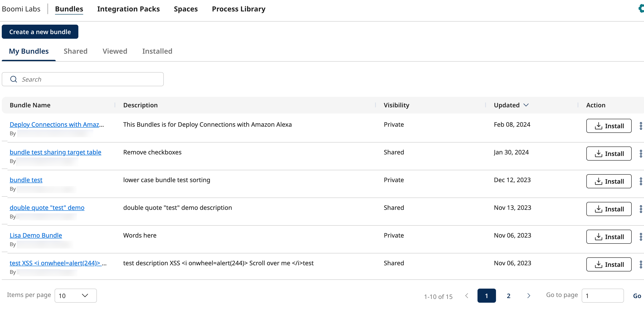Go to previous page using left chevron
Screen dimensions: 644x315
(467, 295)
